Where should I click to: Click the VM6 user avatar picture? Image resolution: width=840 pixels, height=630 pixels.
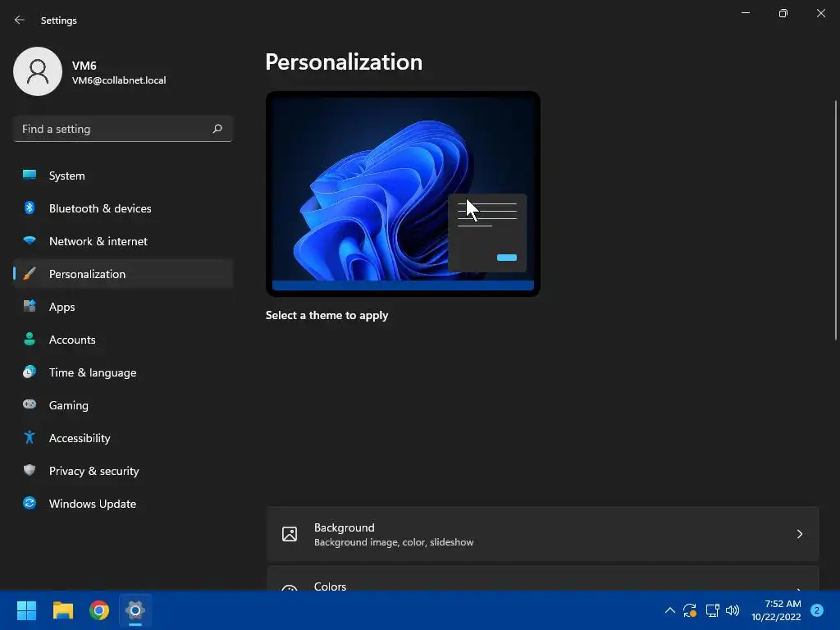click(38, 71)
